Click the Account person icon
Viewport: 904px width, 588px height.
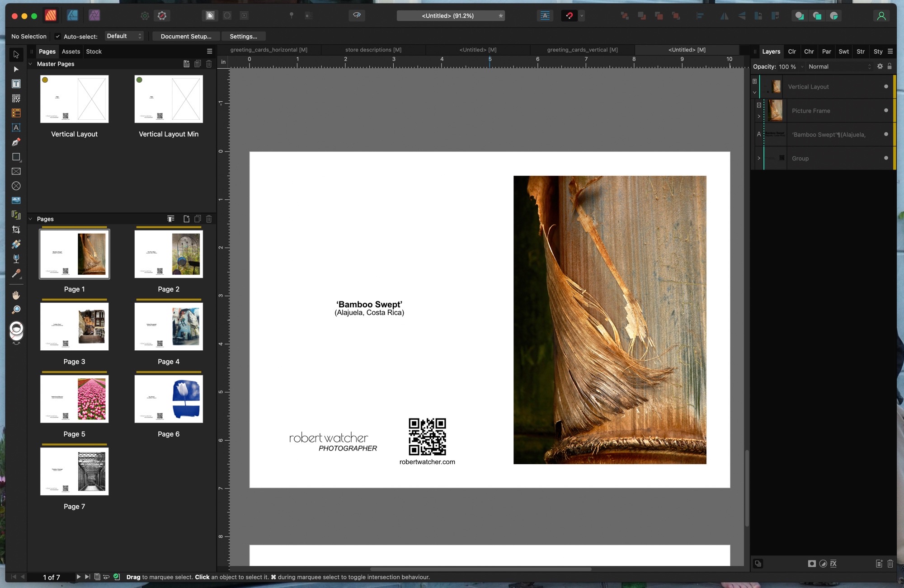pos(881,16)
